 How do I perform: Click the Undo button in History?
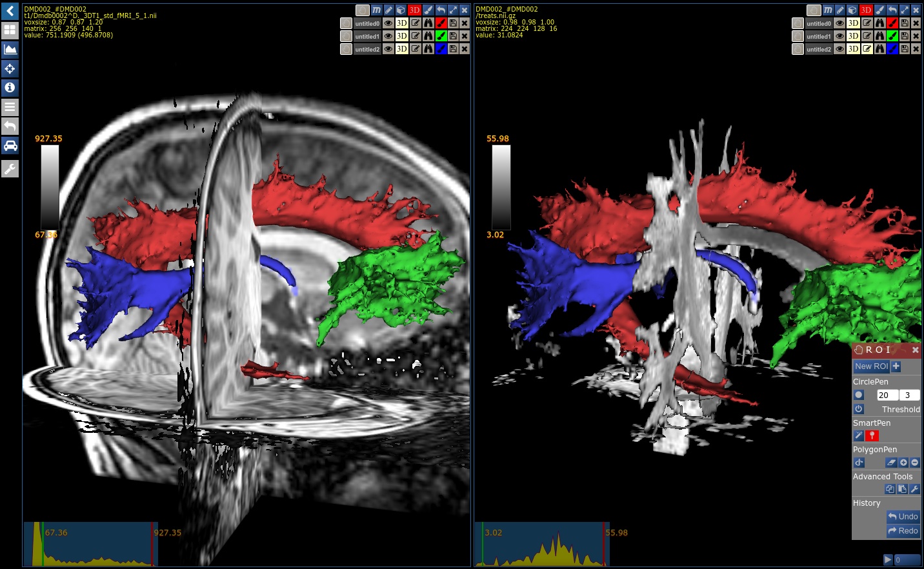point(903,516)
